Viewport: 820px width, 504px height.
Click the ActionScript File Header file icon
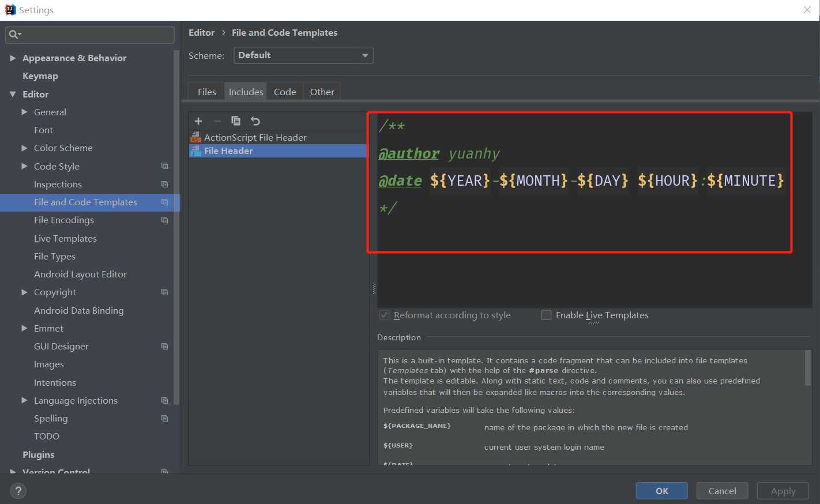[x=195, y=137]
